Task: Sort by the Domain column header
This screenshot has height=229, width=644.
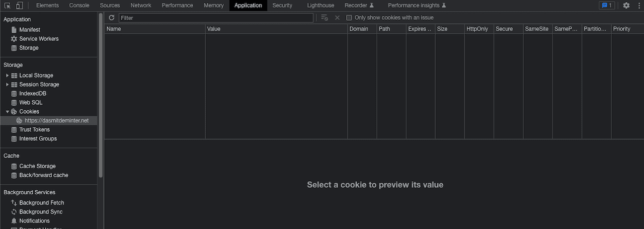Action: coord(362,29)
